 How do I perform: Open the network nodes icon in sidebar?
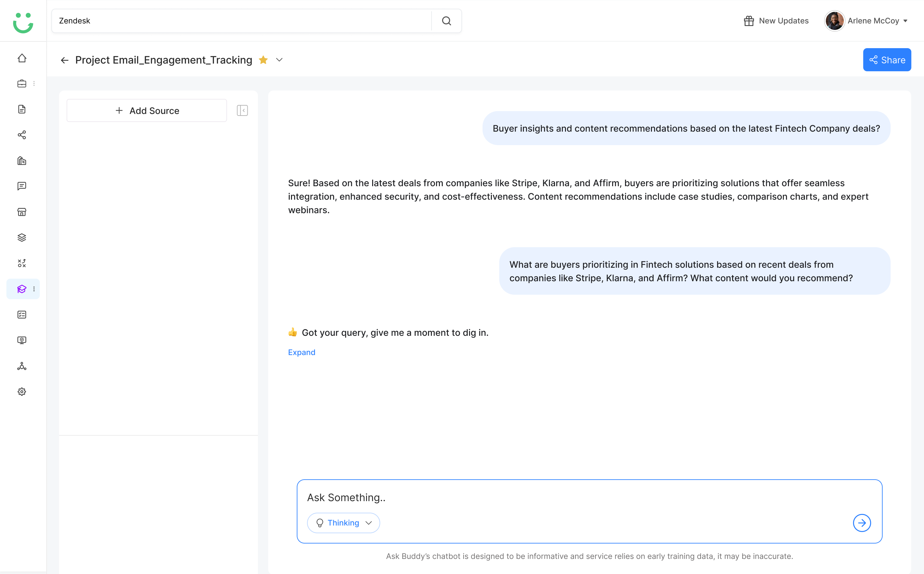(22, 366)
